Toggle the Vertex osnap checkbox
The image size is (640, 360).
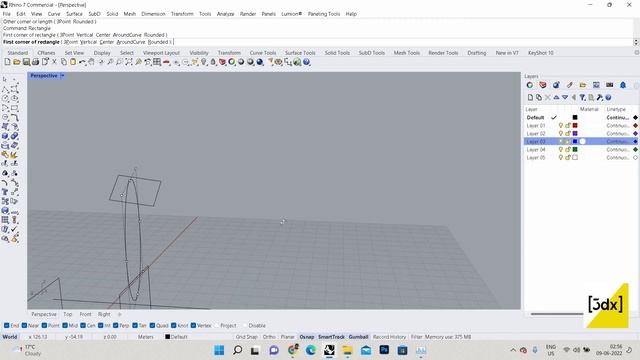click(193, 326)
